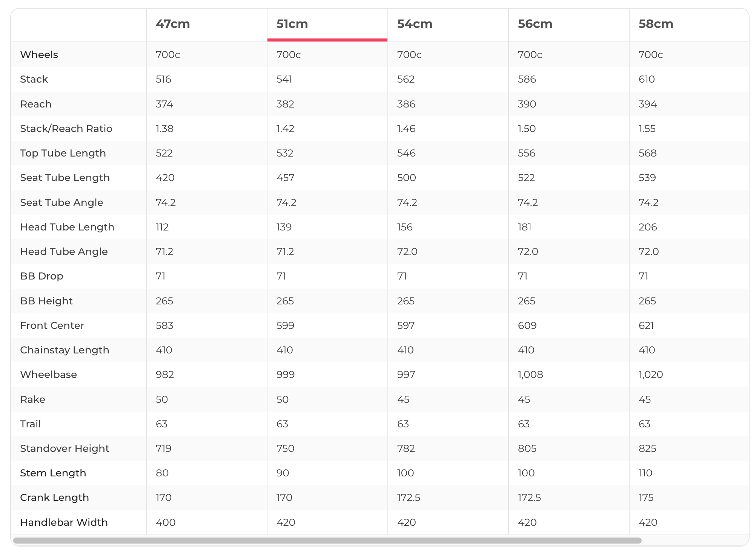Screen dimensions: 756x556
Task: Click the Chainstay Length row label
Action: (x=65, y=350)
